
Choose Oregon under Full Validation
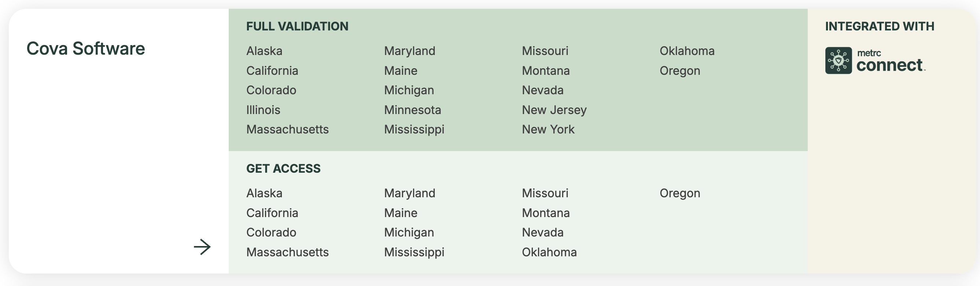[x=679, y=70]
